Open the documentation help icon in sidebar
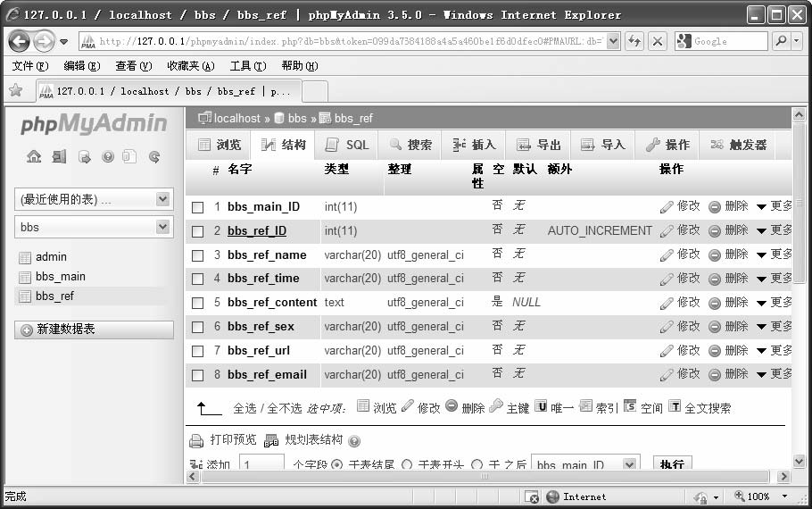This screenshot has height=509, width=812. coord(108,156)
